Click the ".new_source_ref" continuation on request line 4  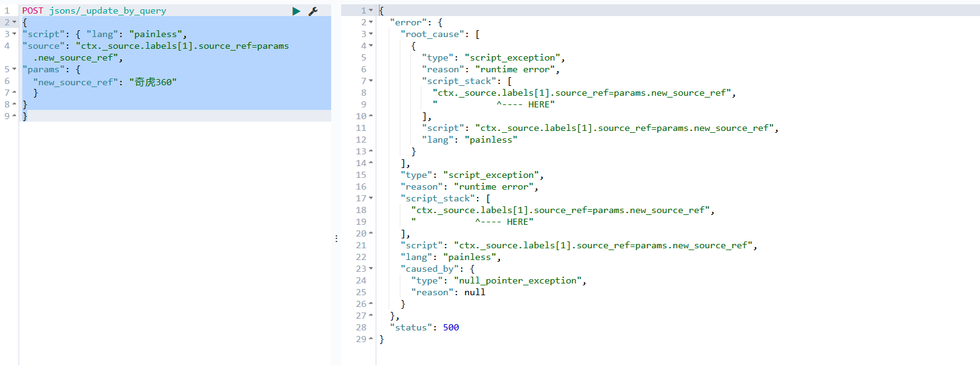pyautogui.click(x=76, y=57)
